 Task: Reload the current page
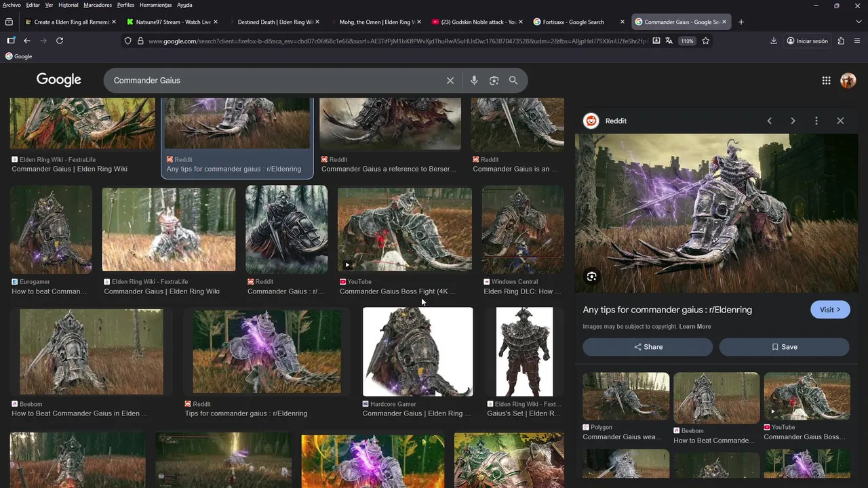[x=60, y=41]
